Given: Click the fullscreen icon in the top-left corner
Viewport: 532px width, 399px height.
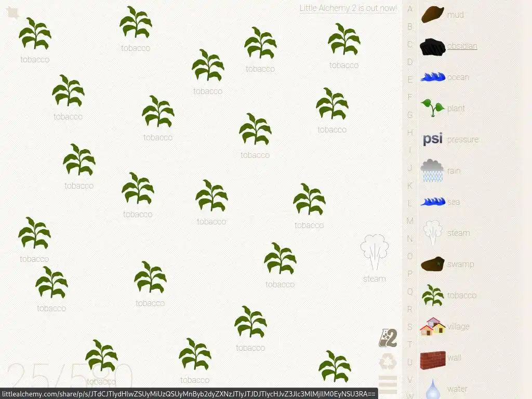Looking at the screenshot, I should click(x=13, y=13).
